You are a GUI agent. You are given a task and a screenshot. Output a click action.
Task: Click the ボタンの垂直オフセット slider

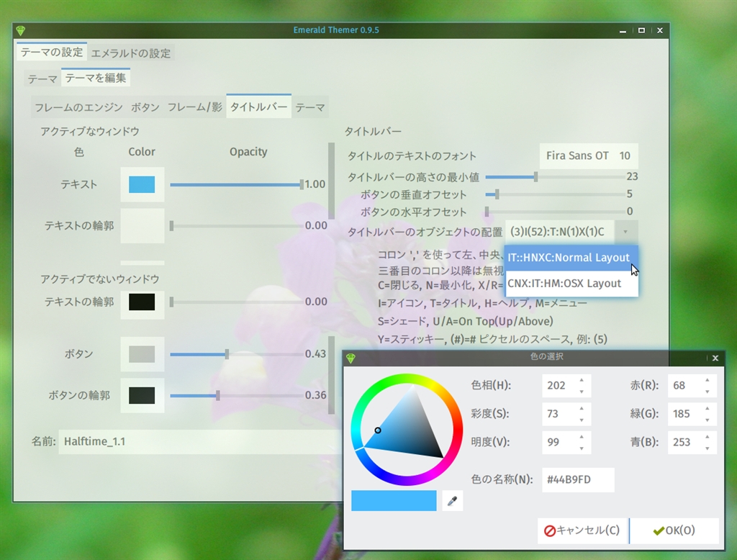[555, 194]
